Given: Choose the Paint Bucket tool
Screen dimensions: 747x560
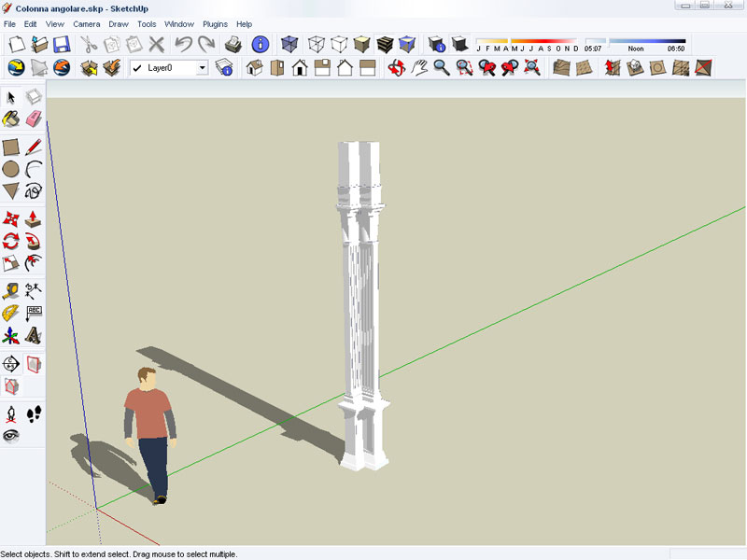Looking at the screenshot, I should pyautogui.click(x=10, y=119).
